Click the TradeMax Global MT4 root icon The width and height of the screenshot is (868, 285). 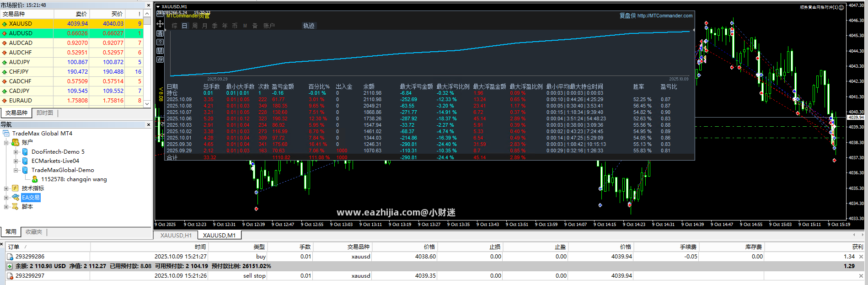(6, 134)
